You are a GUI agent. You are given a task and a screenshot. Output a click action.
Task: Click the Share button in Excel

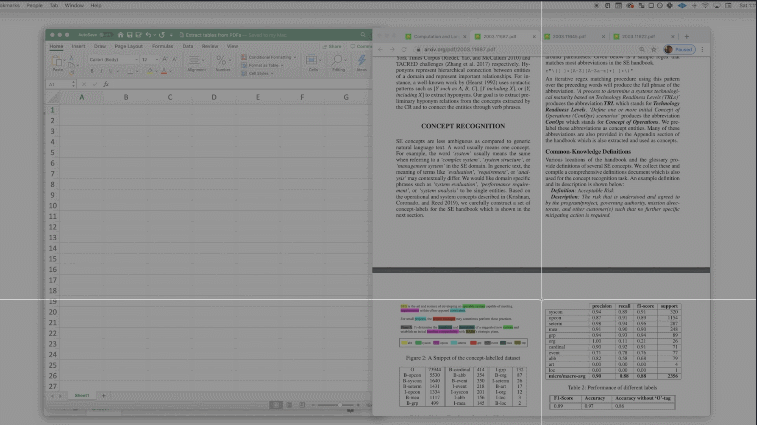click(x=332, y=46)
